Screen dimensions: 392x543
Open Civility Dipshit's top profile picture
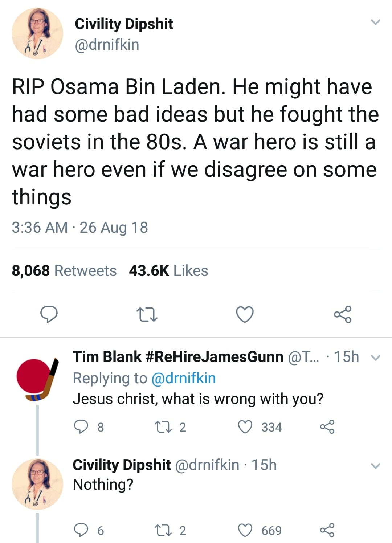pyautogui.click(x=37, y=33)
